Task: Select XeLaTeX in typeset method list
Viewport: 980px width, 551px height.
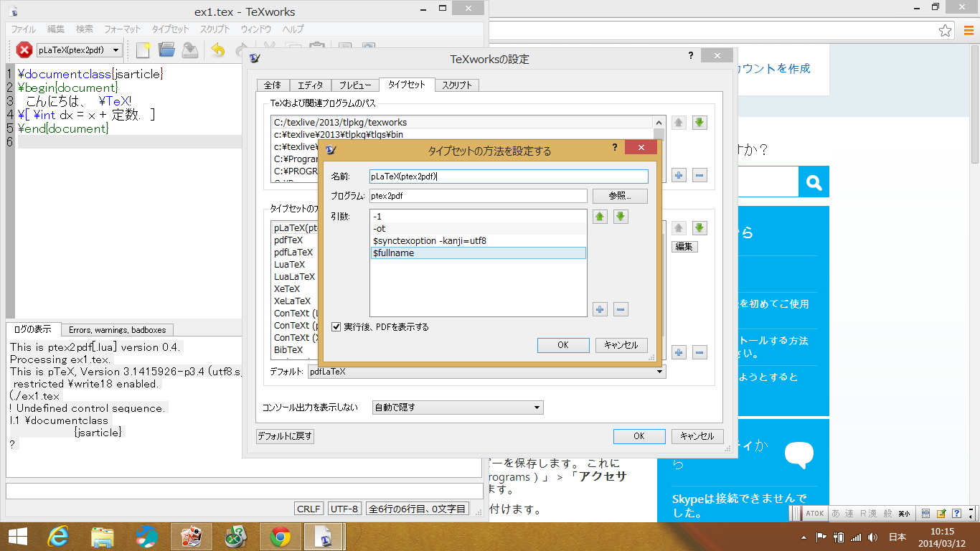Action: tap(293, 301)
